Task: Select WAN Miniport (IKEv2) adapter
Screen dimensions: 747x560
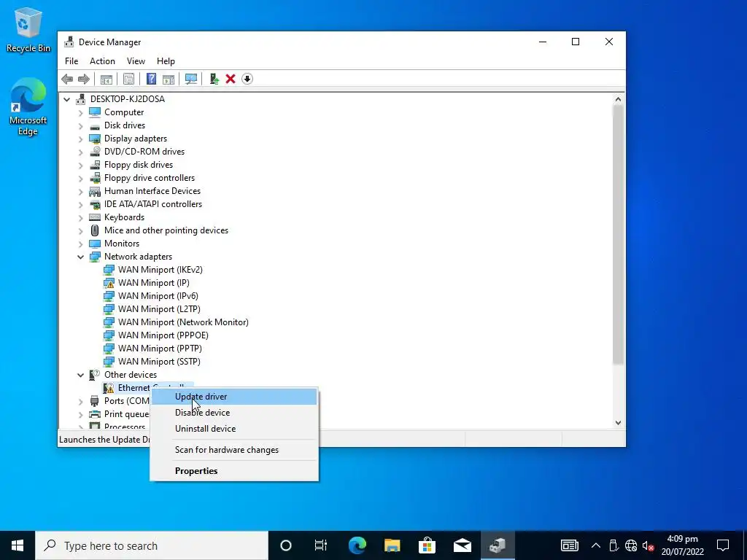Action: 160,270
